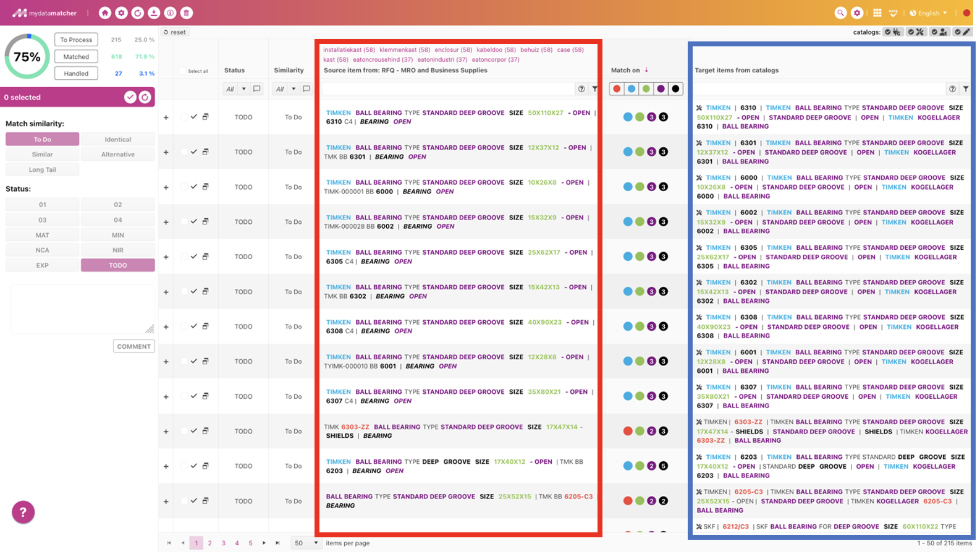Viewport: 980px width, 554px height.
Task: Expand the 6310 C4 row with plus
Action: (x=166, y=117)
